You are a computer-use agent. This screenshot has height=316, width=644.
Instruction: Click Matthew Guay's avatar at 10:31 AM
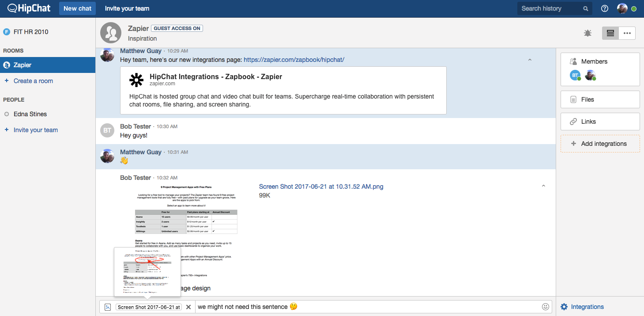107,156
